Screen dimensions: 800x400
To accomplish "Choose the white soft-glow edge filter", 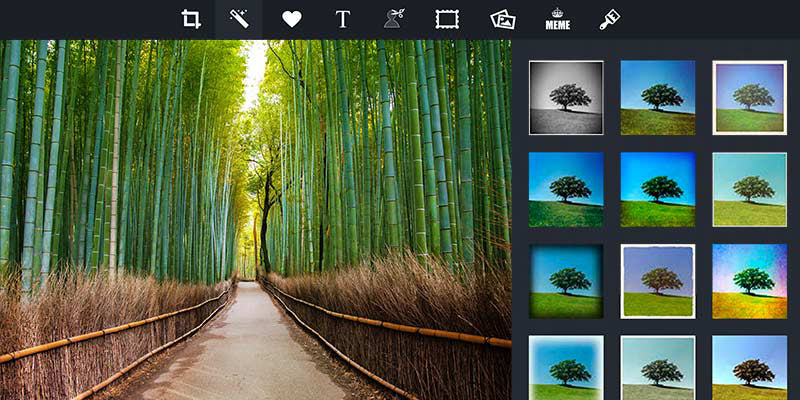I will [566, 367].
